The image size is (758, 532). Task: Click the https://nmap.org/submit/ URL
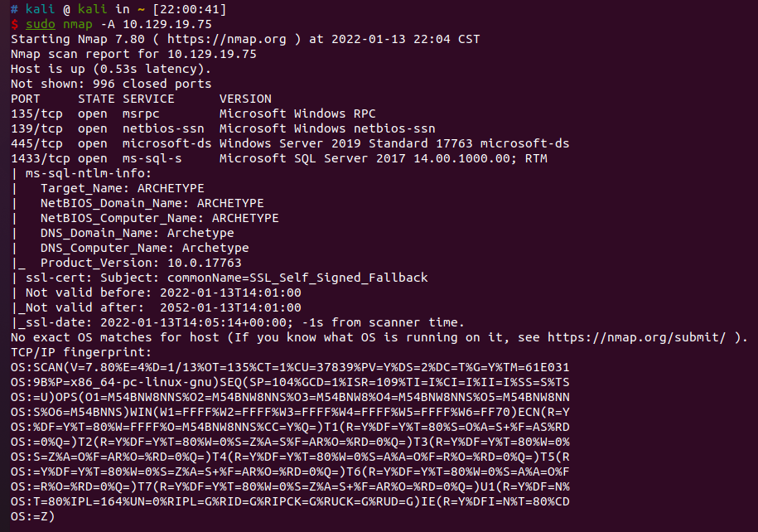(637, 337)
